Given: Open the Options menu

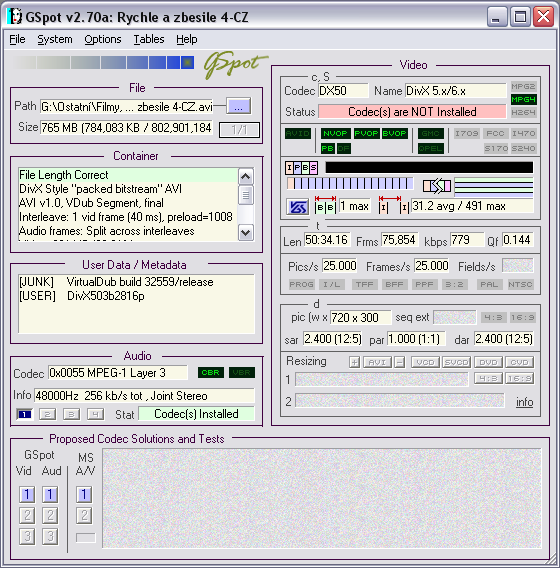Looking at the screenshot, I should 103,39.
